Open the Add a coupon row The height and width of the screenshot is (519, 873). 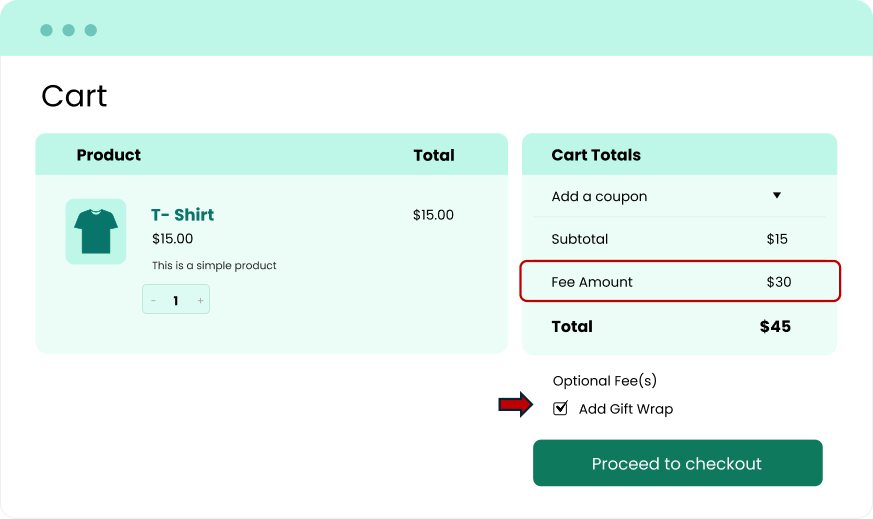pyautogui.click(x=600, y=197)
